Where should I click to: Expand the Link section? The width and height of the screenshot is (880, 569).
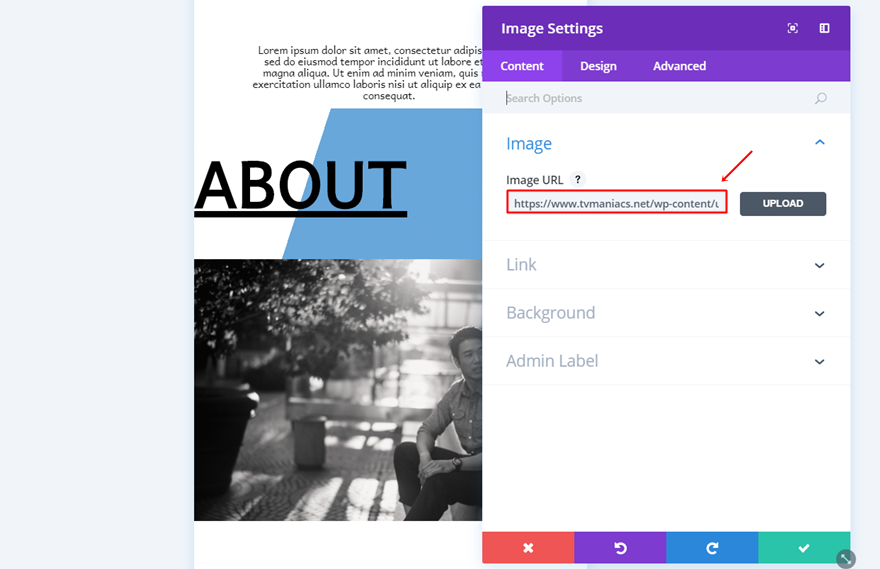pos(666,265)
